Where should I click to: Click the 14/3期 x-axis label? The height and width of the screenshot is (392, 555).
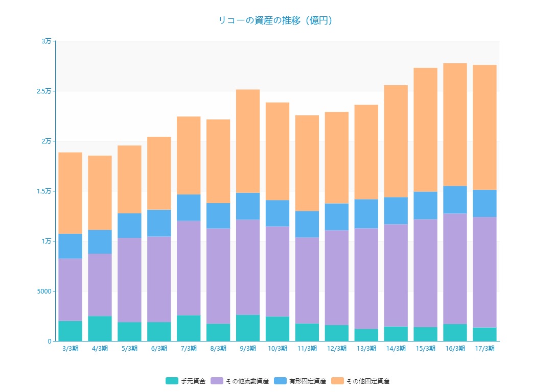[396, 349]
